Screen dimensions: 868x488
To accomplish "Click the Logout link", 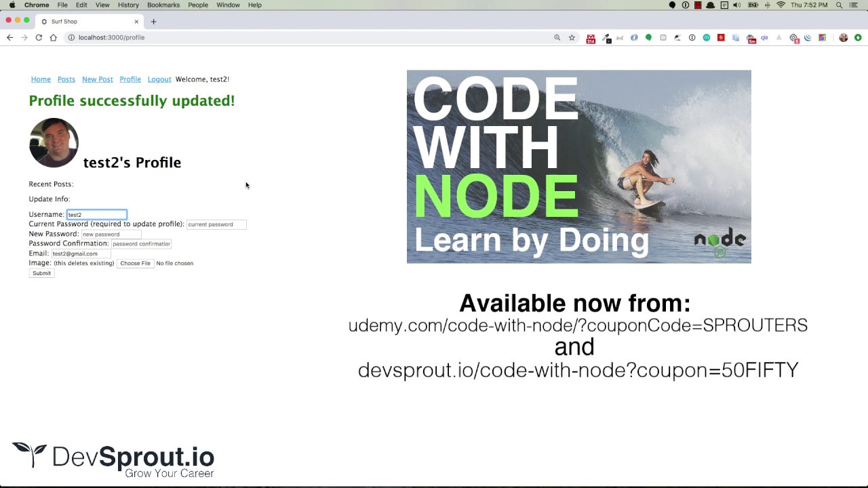I will (159, 79).
